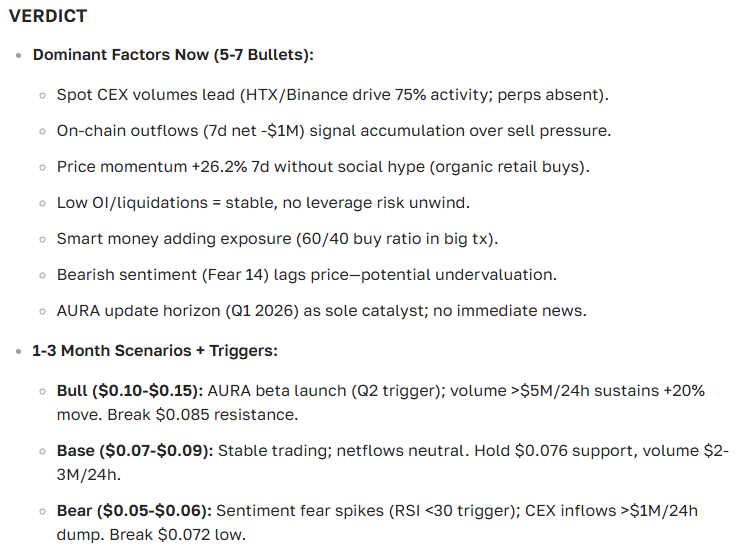This screenshot has width=736, height=554.
Task: Select the 'On-chain outflows' bullet text
Action: 333,131
